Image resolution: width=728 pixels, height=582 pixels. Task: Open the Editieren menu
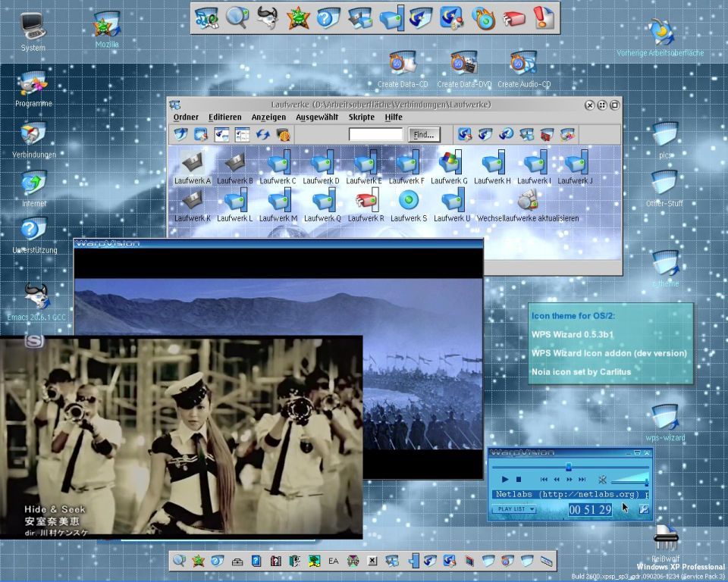(x=225, y=117)
